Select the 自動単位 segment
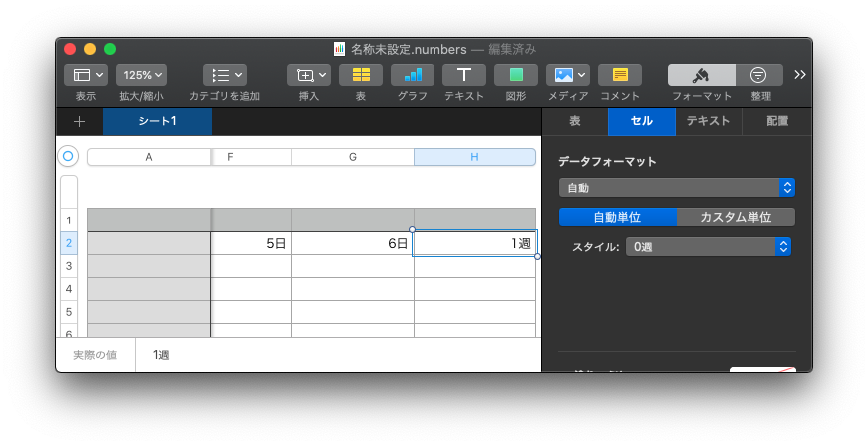This screenshot has width=868, height=446. [617, 217]
